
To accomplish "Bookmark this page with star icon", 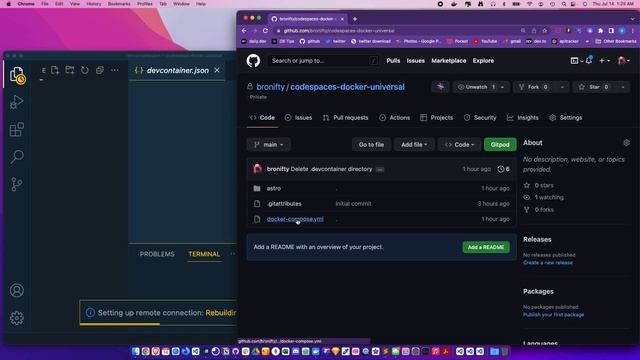I will tap(544, 31).
